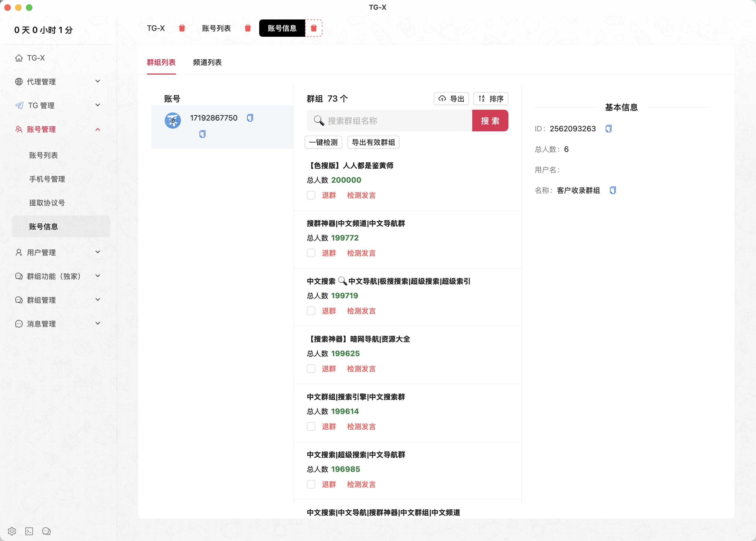
Task: Click the member count 200000
Action: pyautogui.click(x=346, y=180)
